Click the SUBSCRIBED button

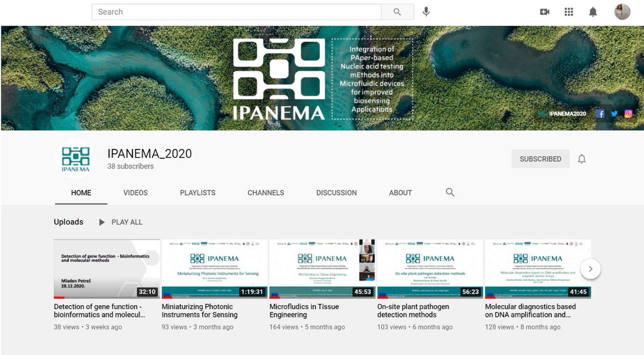pyautogui.click(x=540, y=159)
